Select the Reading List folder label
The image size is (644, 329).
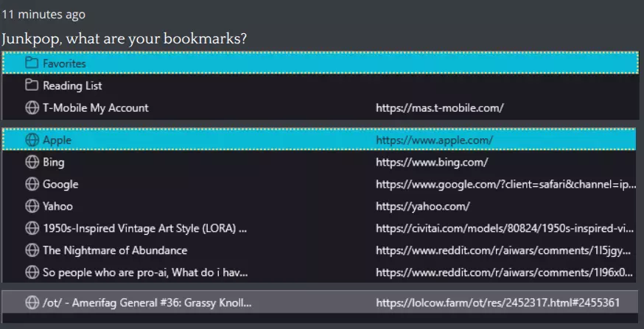(x=72, y=85)
